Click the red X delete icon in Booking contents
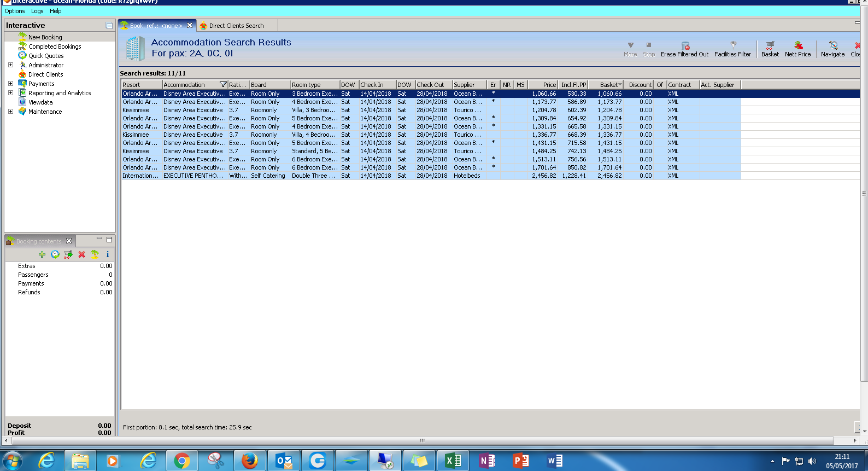 click(x=81, y=254)
